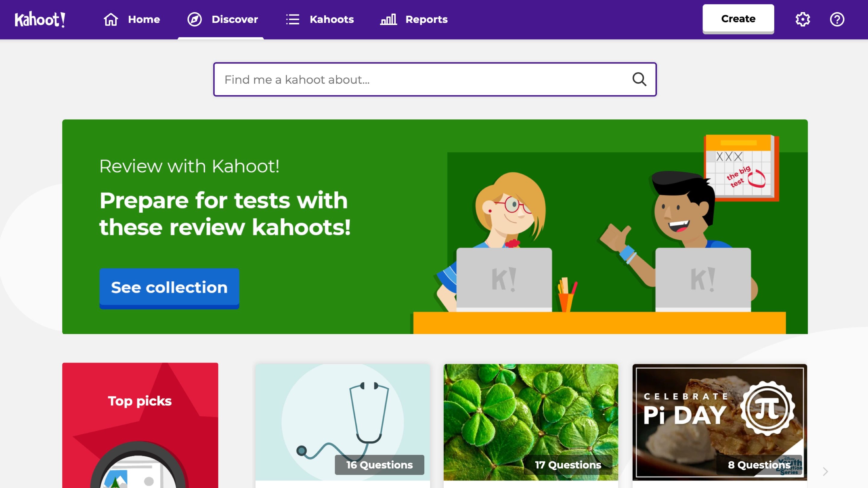The height and width of the screenshot is (488, 868).
Task: Click the Create button
Action: coord(738,18)
